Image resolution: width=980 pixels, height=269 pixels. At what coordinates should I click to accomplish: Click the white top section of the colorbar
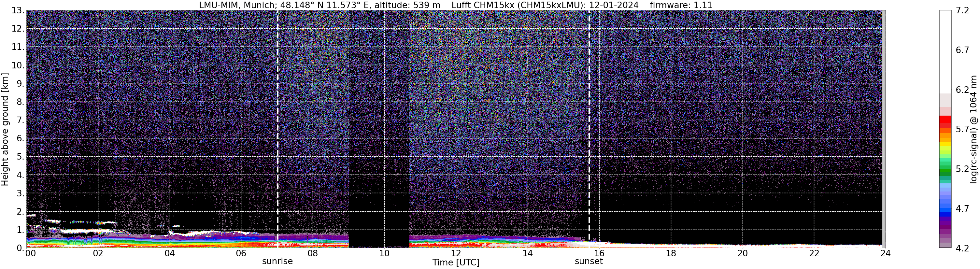pos(945,52)
